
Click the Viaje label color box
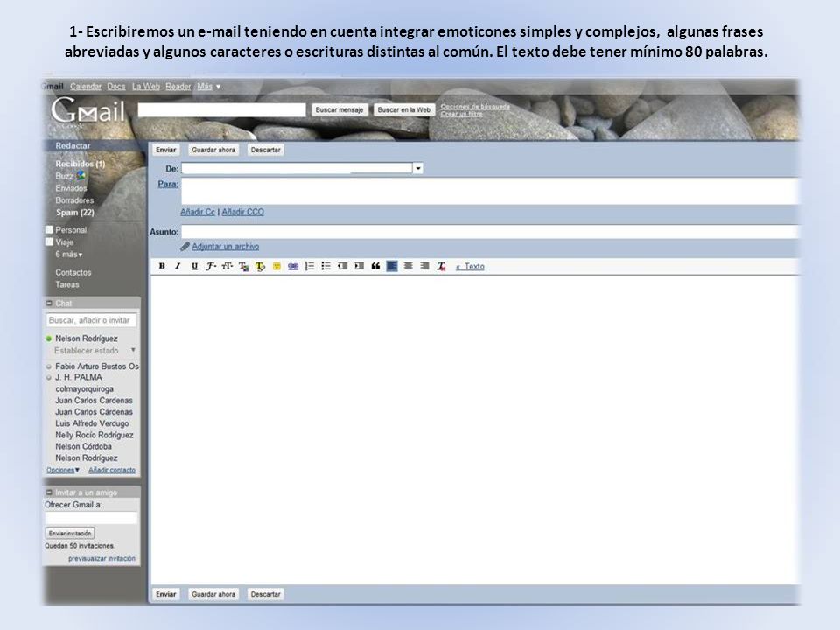click(49, 241)
